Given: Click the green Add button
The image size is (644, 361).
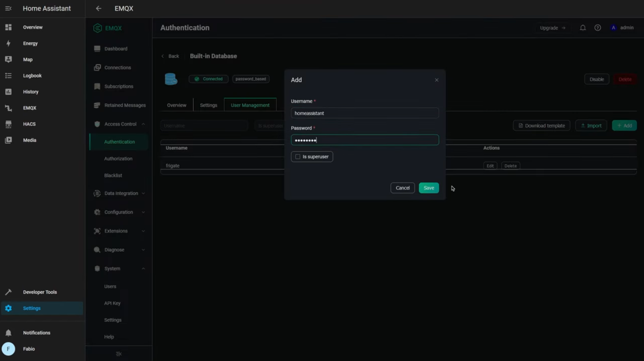Looking at the screenshot, I should tap(624, 126).
